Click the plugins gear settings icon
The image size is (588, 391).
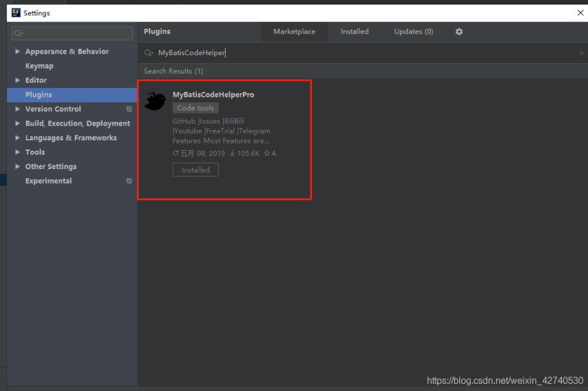(x=459, y=32)
